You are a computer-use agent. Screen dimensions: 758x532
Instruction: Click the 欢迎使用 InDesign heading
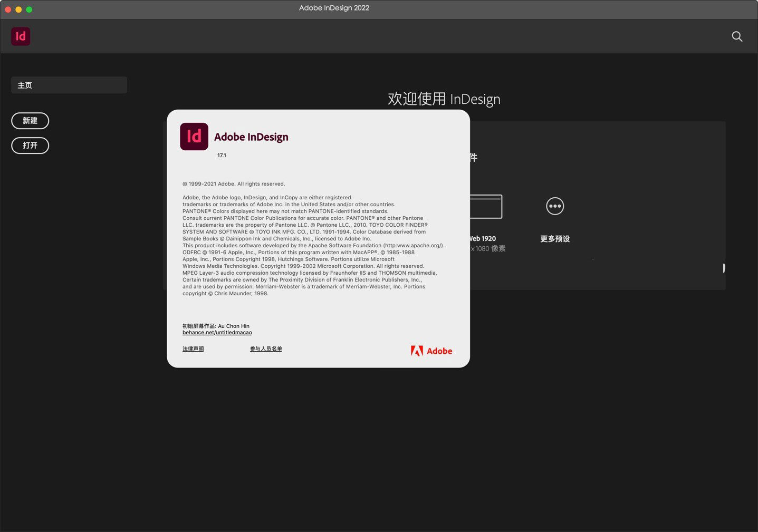click(444, 99)
